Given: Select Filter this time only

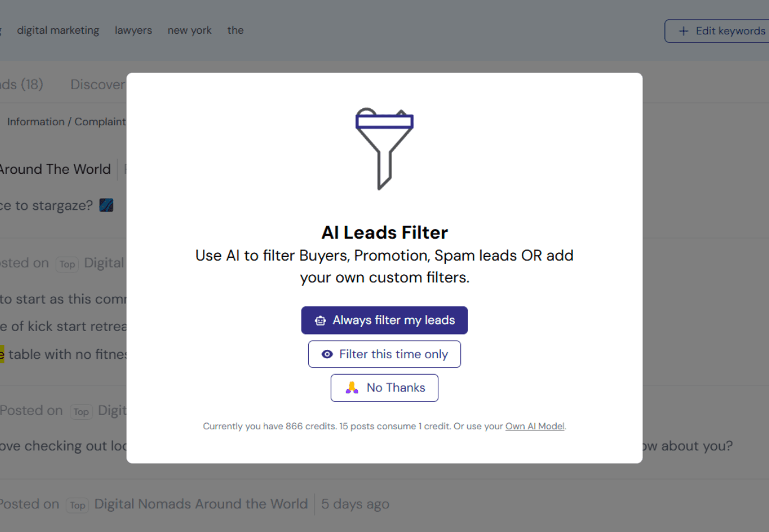Looking at the screenshot, I should point(384,354).
